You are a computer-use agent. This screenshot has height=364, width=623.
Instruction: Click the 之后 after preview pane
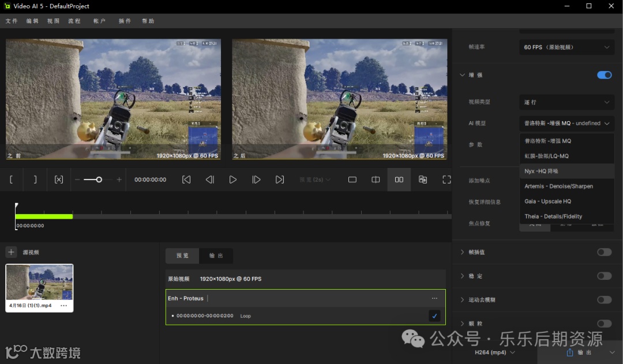click(340, 99)
